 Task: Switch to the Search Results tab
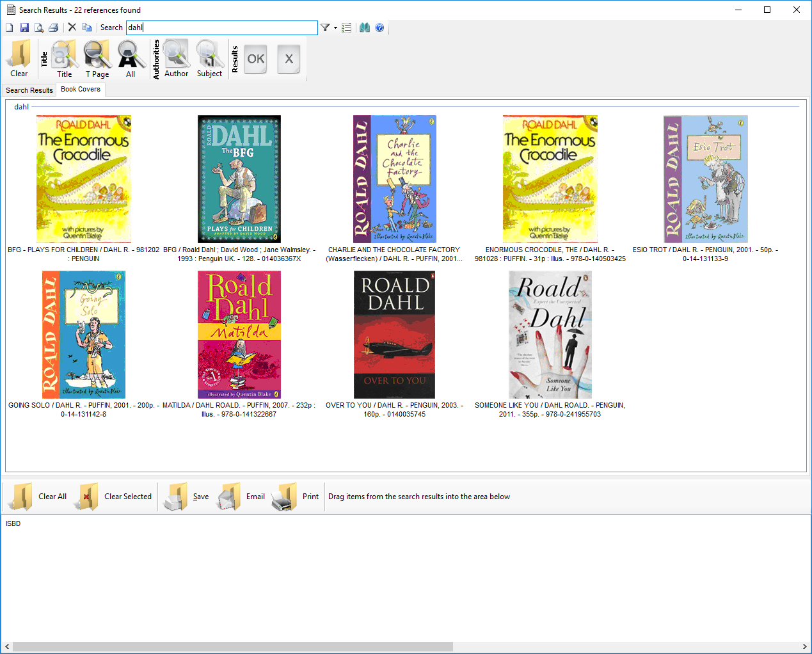tap(29, 90)
